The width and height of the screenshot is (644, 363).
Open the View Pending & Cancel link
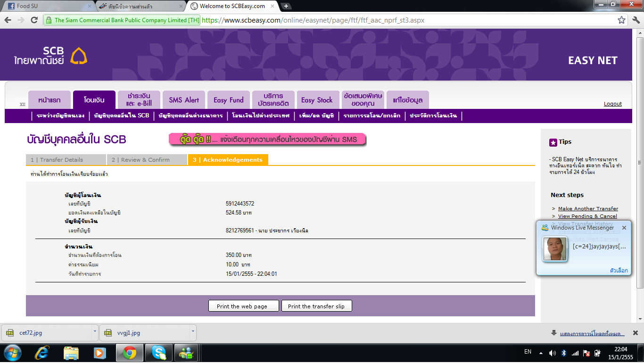(587, 216)
